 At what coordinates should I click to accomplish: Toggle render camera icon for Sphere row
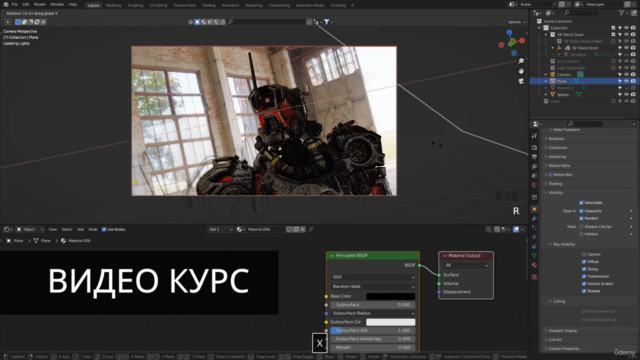click(633, 94)
